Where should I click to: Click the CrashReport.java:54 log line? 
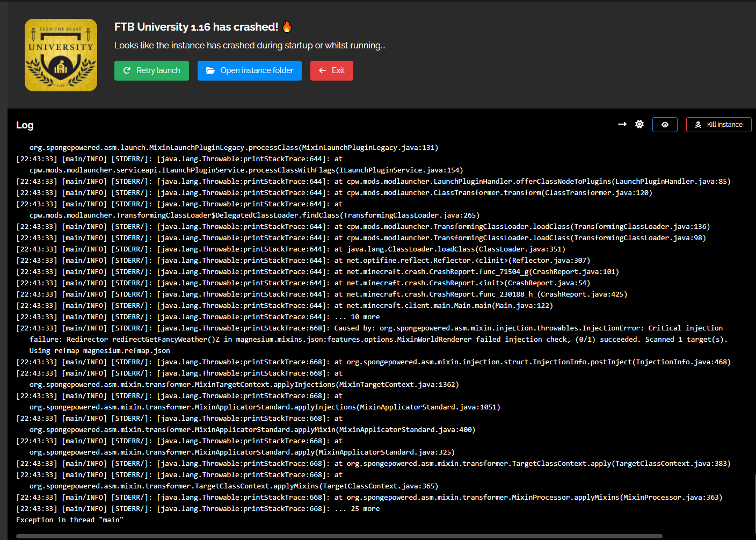click(303, 283)
